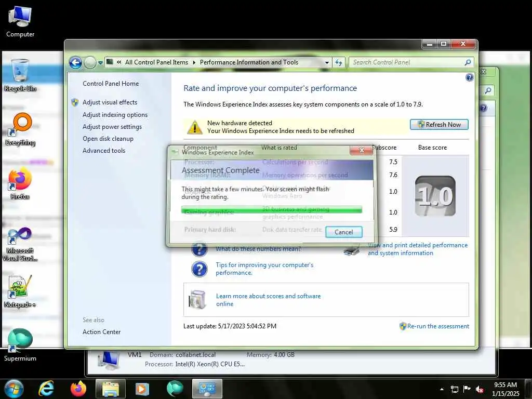Go to Control Panel Home
The height and width of the screenshot is (399, 532).
click(x=111, y=84)
